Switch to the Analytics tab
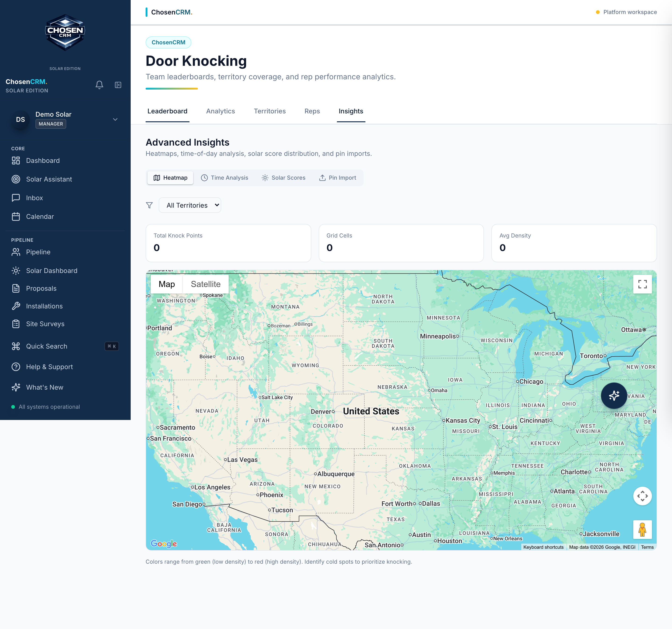Image resolution: width=672 pixels, height=629 pixels. [220, 111]
